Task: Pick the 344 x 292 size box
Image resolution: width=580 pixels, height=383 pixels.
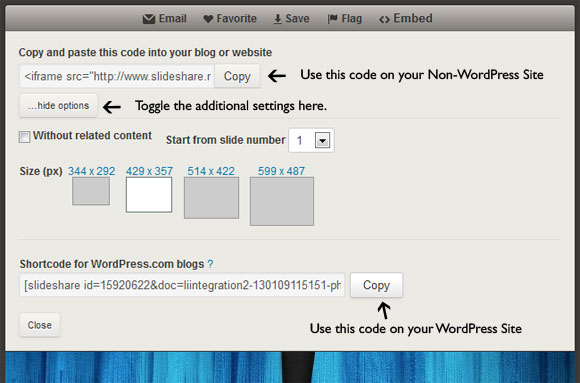Action: [91, 191]
